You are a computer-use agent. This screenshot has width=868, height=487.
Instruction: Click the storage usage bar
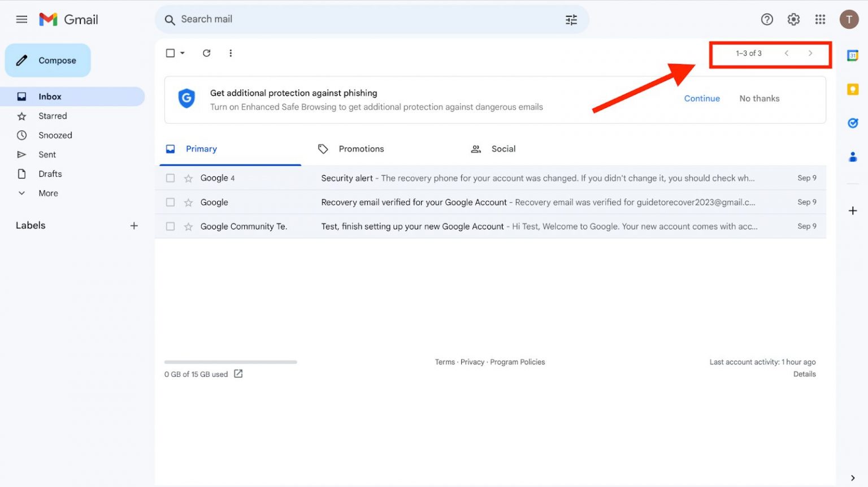pos(230,362)
